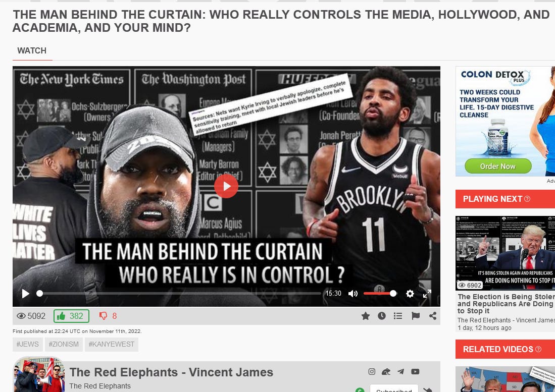Screen dimensions: 555x392
Task: Click Order Now in Colon Detox ad
Action: (x=497, y=166)
